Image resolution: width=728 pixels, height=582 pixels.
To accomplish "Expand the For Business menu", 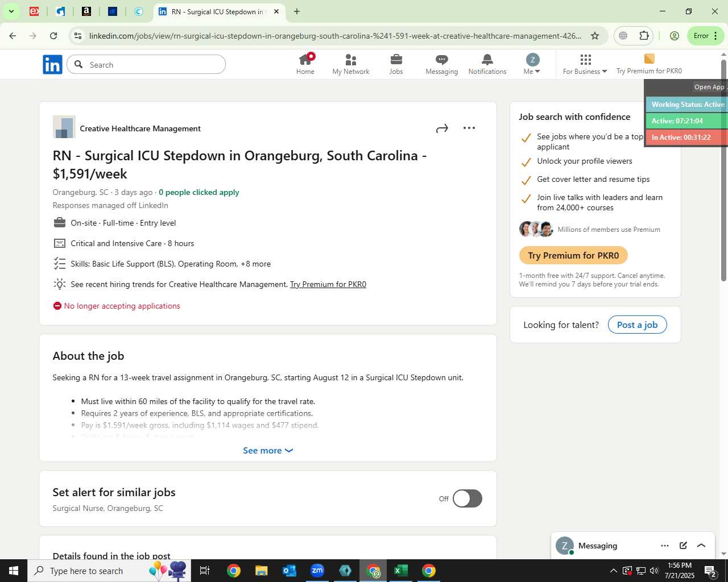I will click(585, 64).
